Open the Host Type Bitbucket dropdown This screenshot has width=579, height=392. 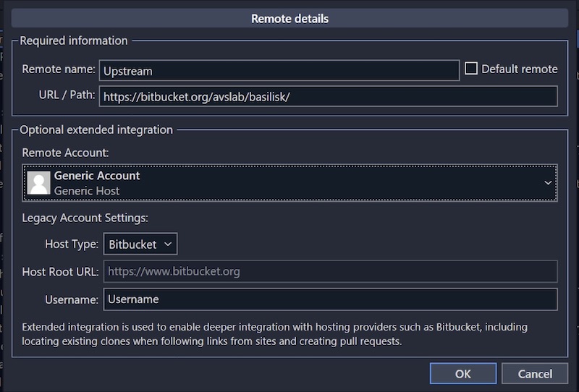(x=140, y=244)
